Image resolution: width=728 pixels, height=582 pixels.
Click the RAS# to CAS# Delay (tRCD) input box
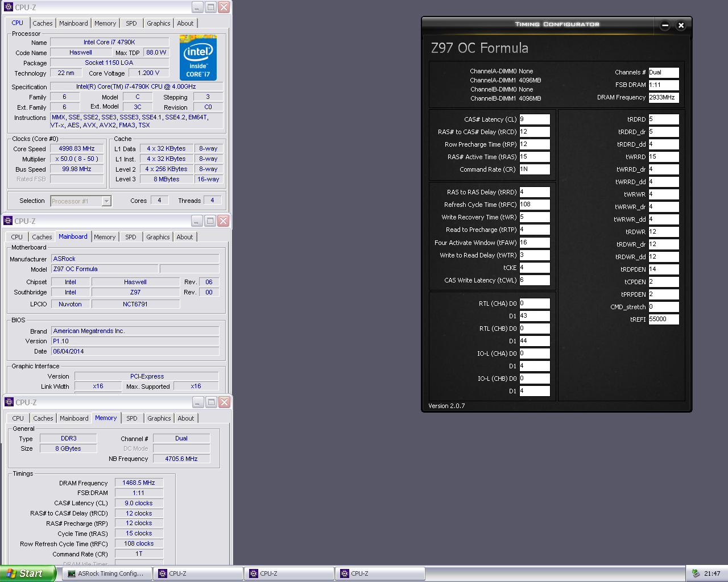pos(535,132)
